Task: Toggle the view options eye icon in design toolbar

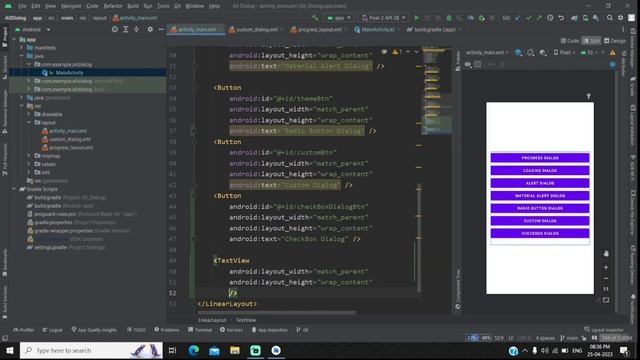Action: click(468, 64)
